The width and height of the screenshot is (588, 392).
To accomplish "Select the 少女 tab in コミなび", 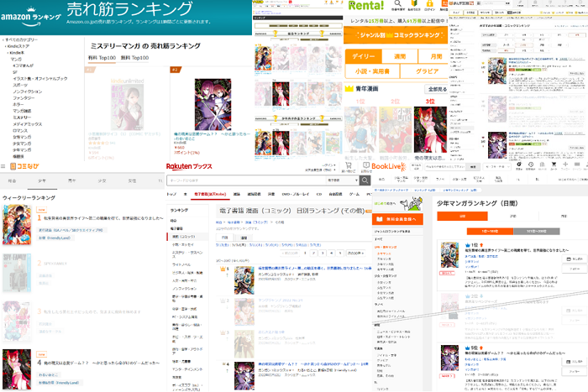I will point(102,180).
